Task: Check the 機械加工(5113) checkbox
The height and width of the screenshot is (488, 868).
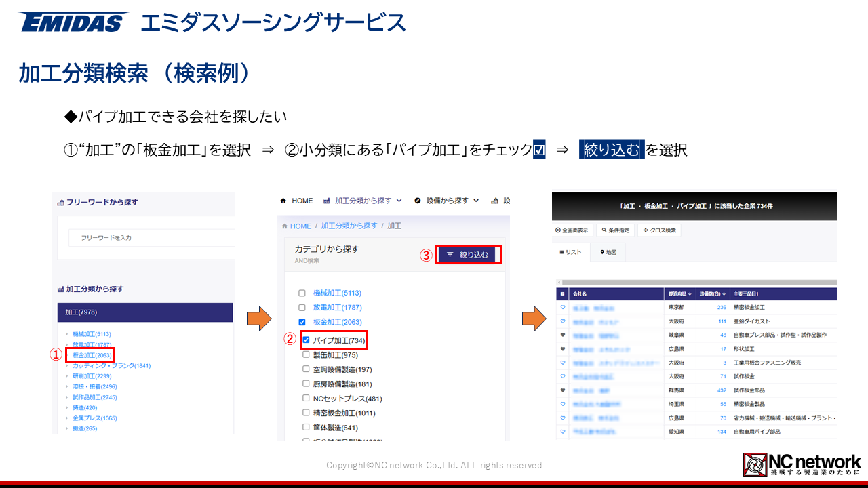Action: click(x=302, y=293)
